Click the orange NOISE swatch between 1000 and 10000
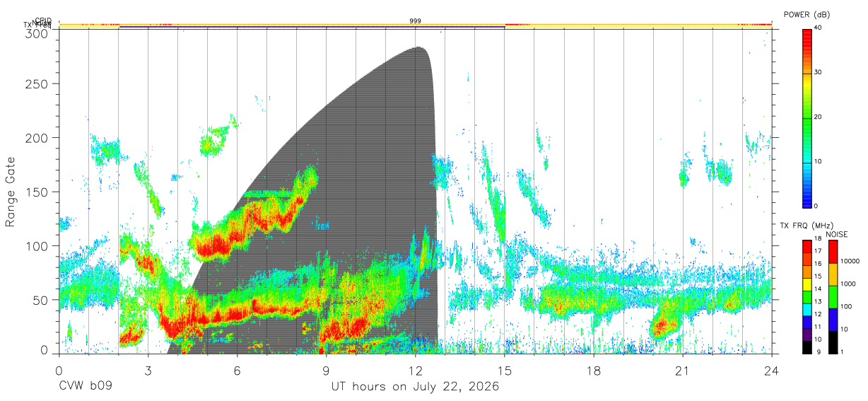868x401 pixels. click(x=833, y=274)
